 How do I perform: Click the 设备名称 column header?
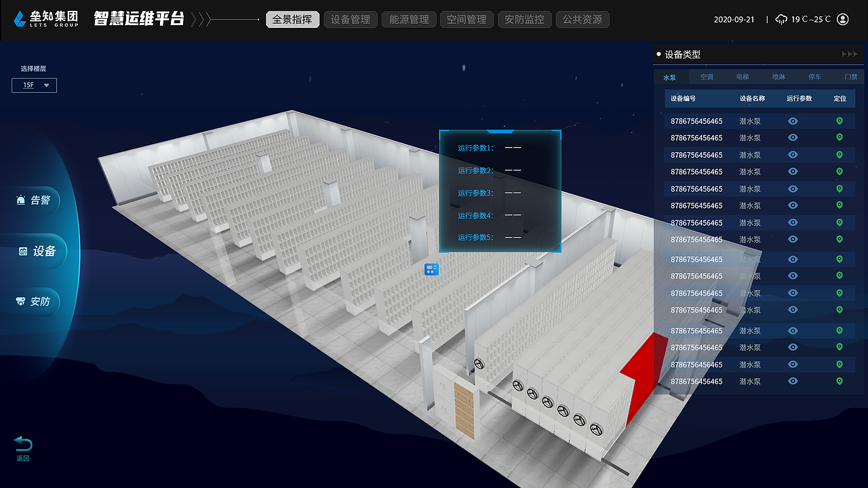tap(752, 98)
